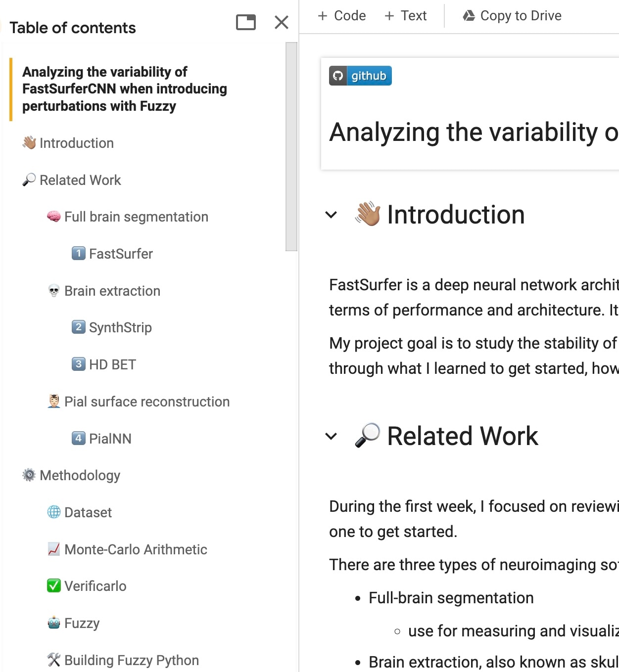Close the Table of contents panel
The width and height of the screenshot is (619, 672).
(x=282, y=22)
